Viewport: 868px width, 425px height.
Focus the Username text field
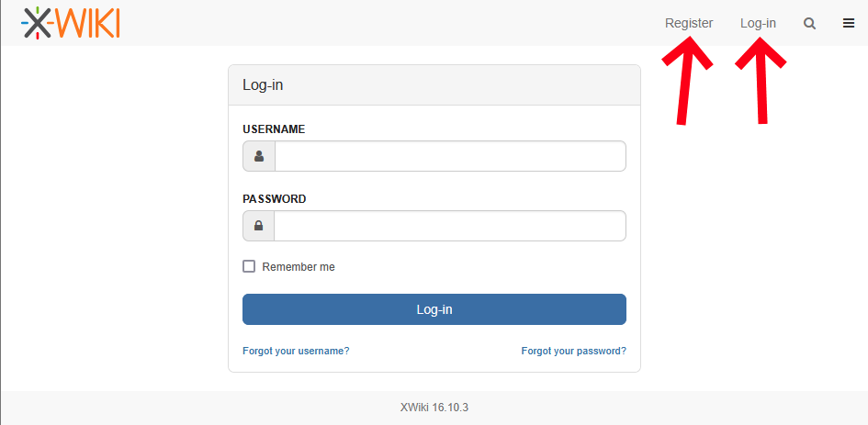(x=451, y=156)
